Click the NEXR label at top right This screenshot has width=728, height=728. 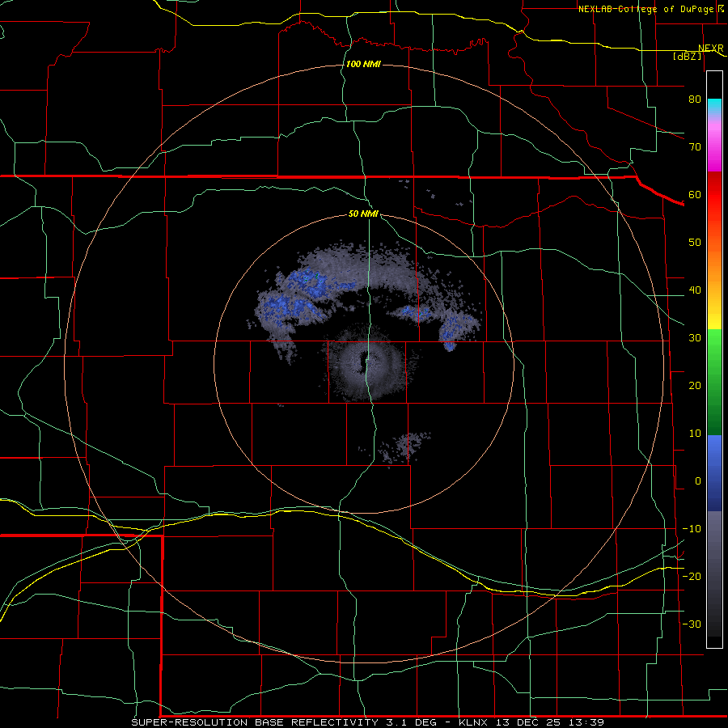click(x=711, y=49)
